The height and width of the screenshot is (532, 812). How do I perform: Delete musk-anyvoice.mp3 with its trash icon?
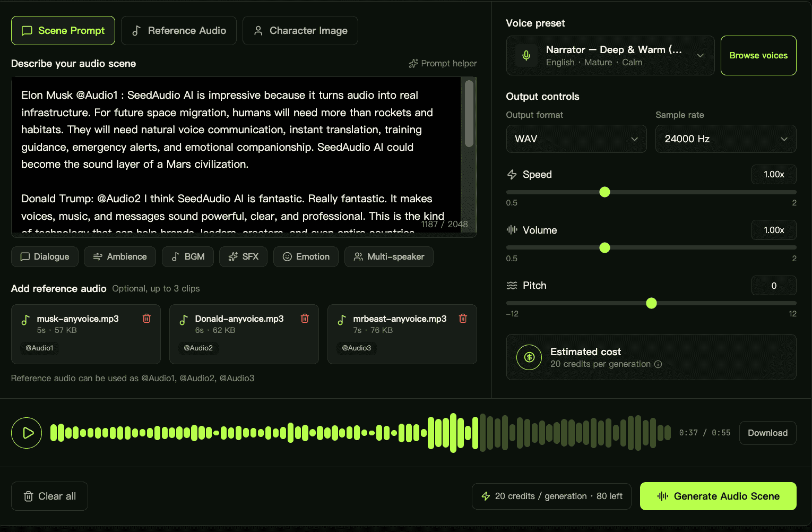[146, 319]
